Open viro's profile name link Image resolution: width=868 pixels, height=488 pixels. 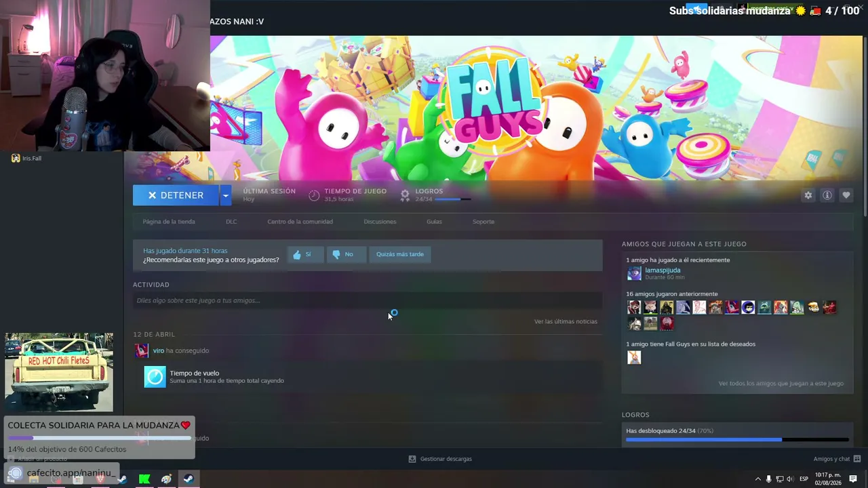[158, 350]
